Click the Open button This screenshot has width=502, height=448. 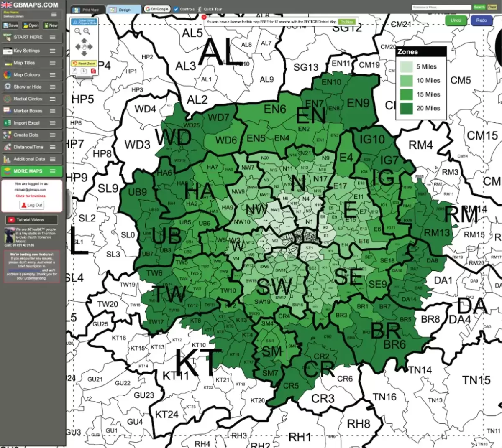point(31,25)
